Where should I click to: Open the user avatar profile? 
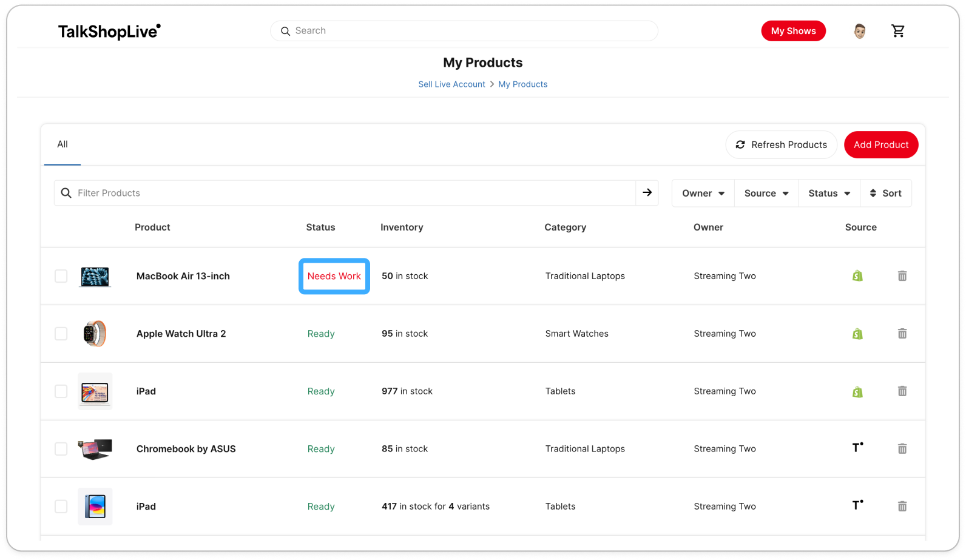click(859, 31)
